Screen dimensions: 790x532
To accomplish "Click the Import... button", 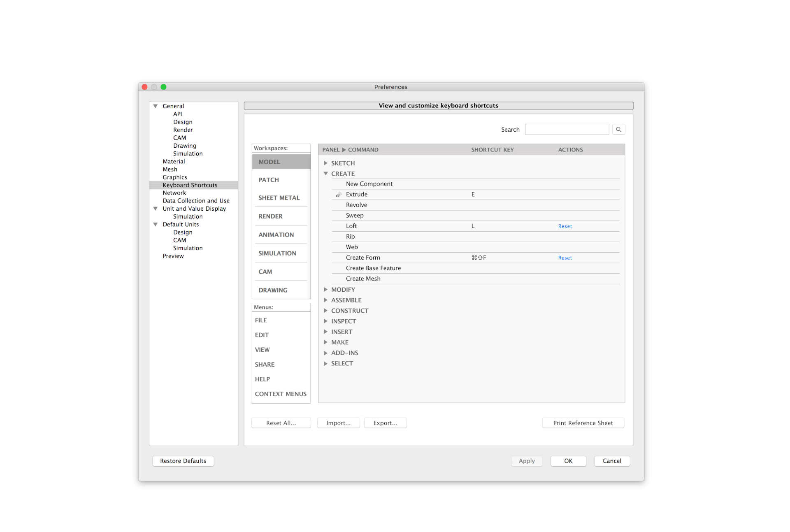I will coord(338,423).
